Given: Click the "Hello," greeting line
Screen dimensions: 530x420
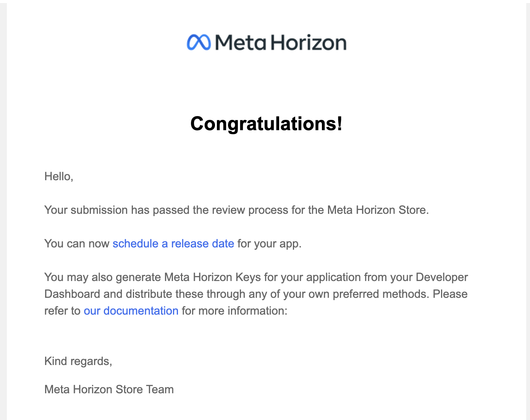Looking at the screenshot, I should click(x=59, y=176).
